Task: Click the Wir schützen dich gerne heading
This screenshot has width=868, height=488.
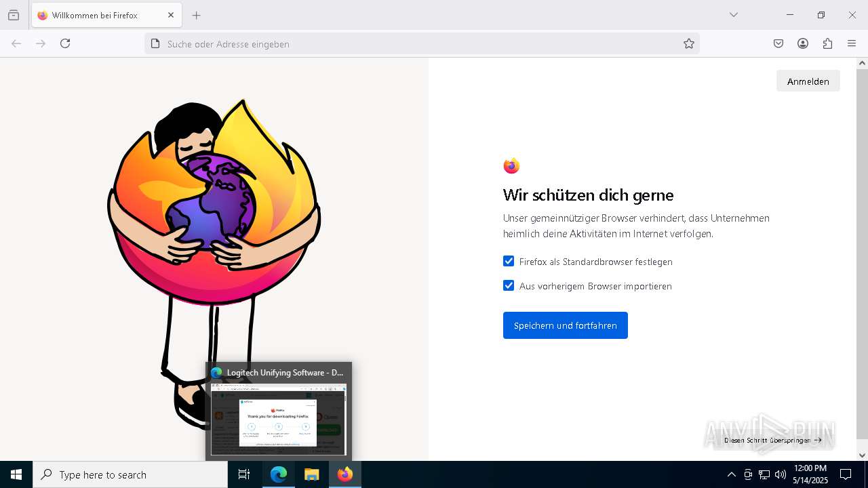Action: (x=588, y=195)
